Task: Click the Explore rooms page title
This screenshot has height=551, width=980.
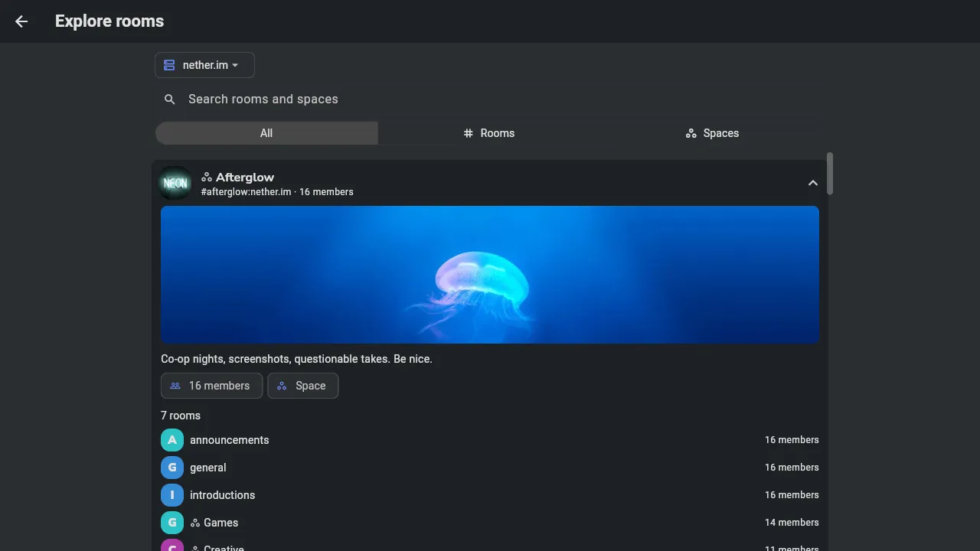Action: [x=109, y=21]
